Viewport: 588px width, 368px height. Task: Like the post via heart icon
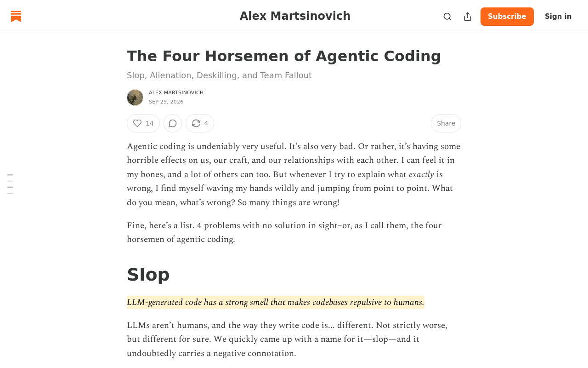coord(137,123)
